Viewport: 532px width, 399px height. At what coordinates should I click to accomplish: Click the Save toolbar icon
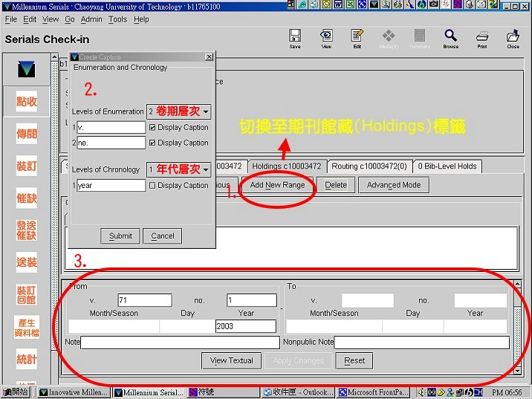coord(295,38)
